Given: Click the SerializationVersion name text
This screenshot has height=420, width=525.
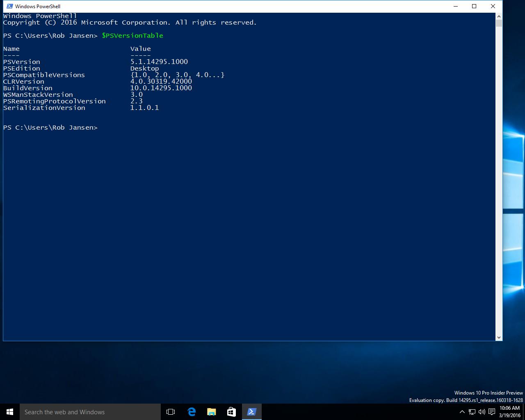Looking at the screenshot, I should point(44,108).
